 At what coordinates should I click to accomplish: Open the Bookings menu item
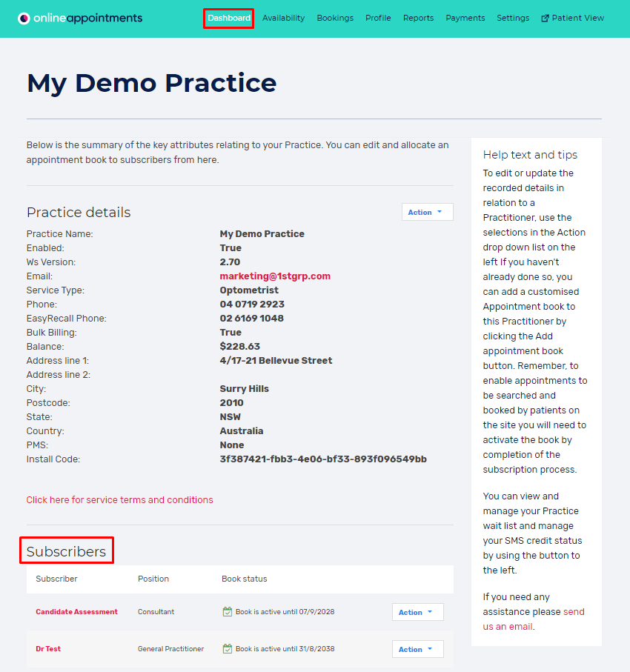click(x=335, y=19)
